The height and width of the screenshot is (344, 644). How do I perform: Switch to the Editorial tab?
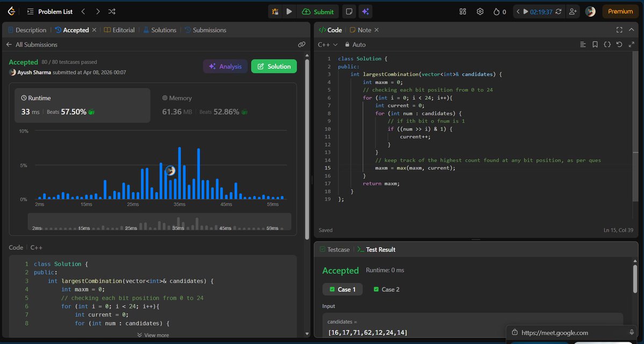point(119,30)
